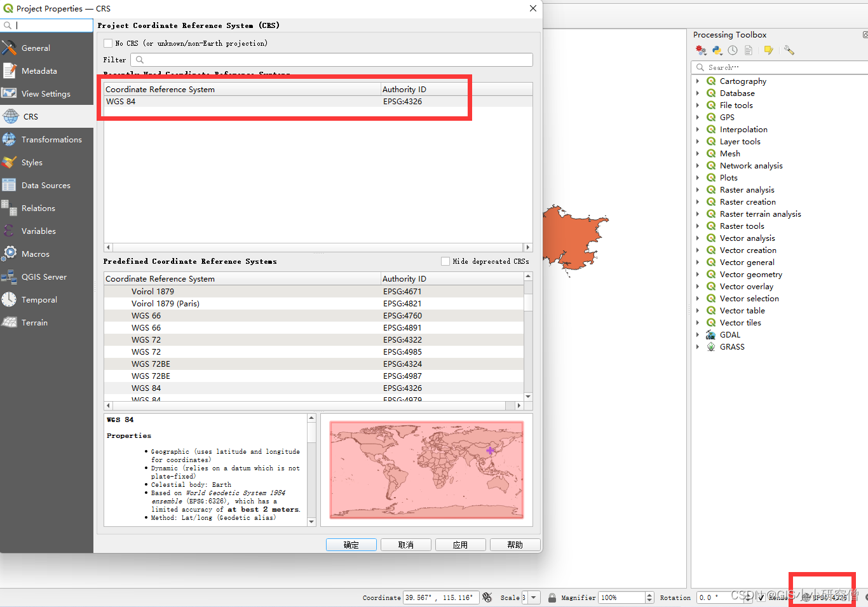Select Voirol 1879 (Paris) row
868x607 pixels.
tap(314, 304)
